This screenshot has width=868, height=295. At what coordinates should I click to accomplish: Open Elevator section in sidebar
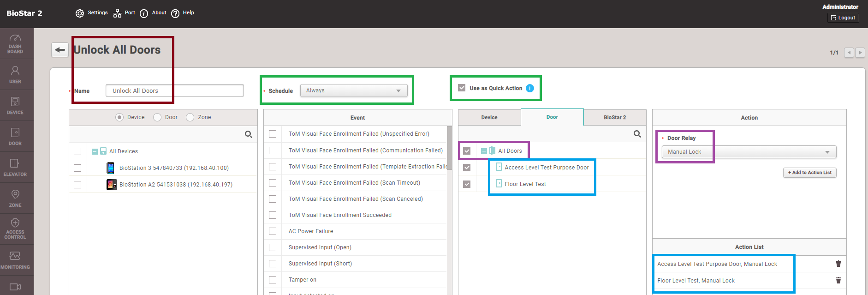(x=15, y=168)
